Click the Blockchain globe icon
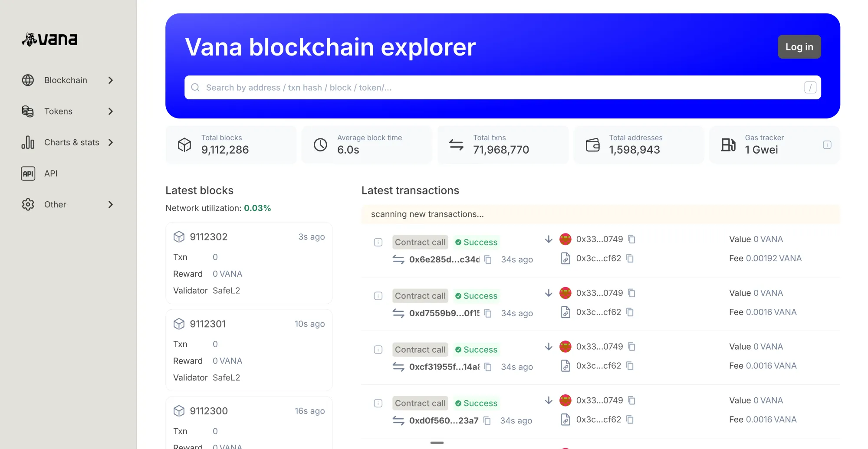 [x=28, y=80]
